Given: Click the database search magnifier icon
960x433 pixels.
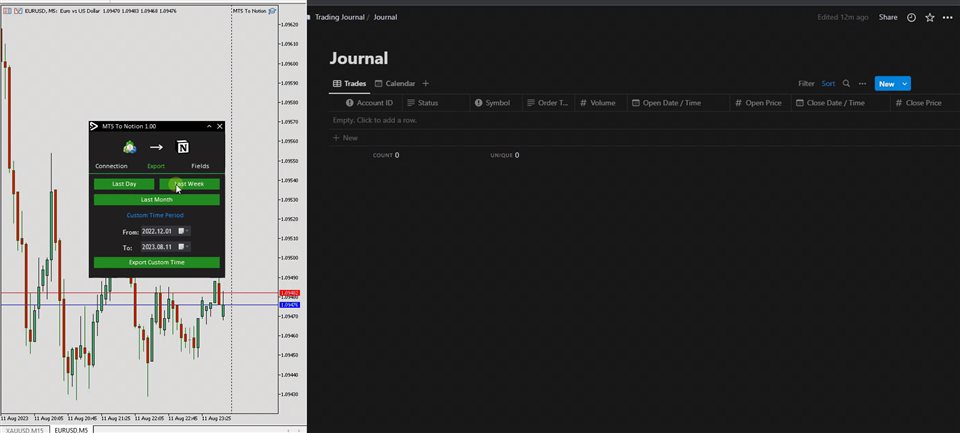Looking at the screenshot, I should click(846, 83).
